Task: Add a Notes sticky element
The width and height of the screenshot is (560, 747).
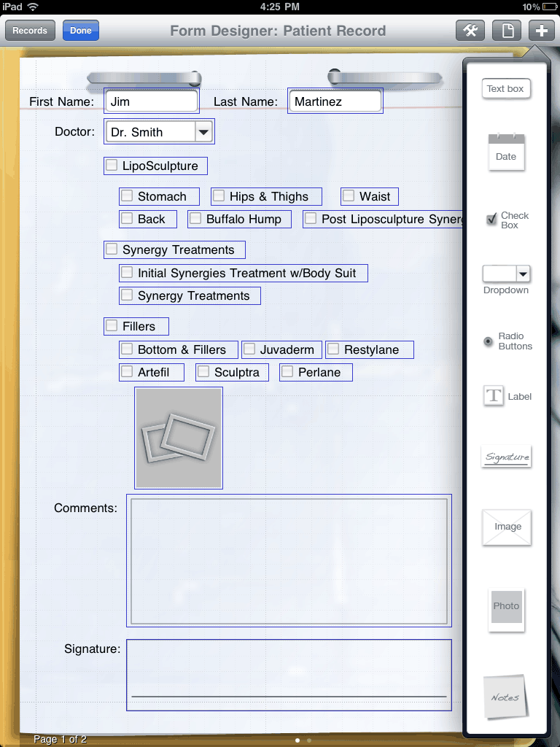Action: [x=505, y=696]
